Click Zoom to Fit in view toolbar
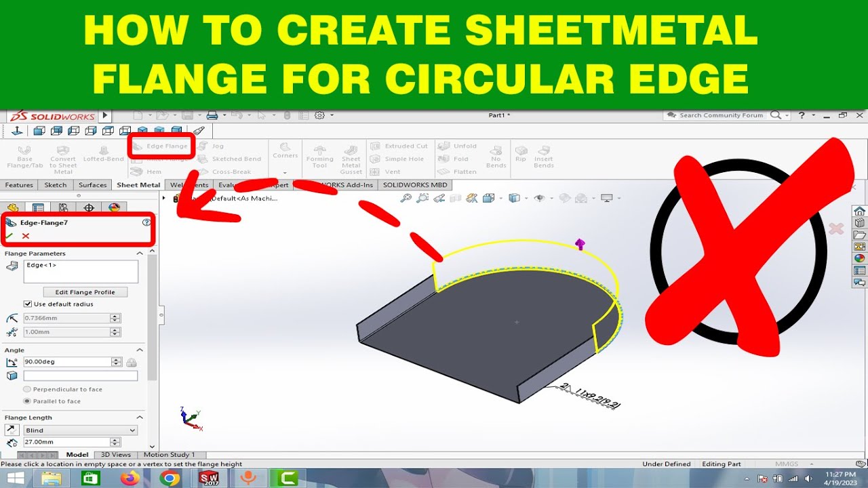 406,198
